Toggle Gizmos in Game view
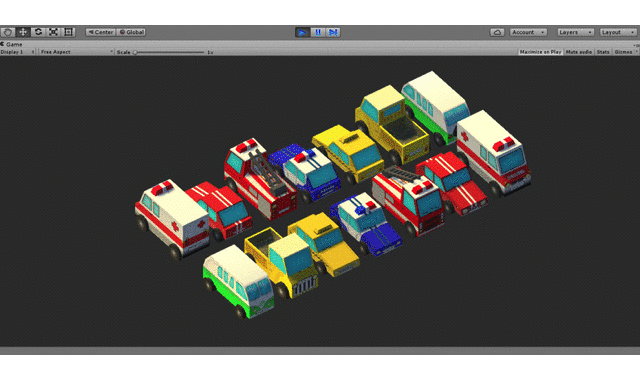Screen dimensions: 640x380 tap(623, 52)
